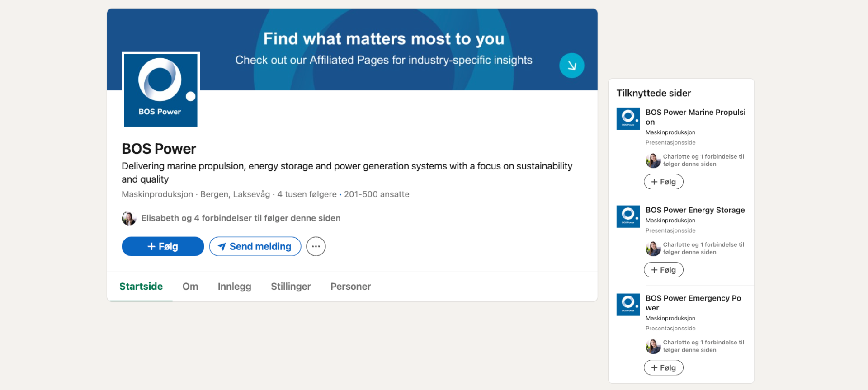Click 'Presentasjonsside' under Energy Storage

(x=670, y=230)
